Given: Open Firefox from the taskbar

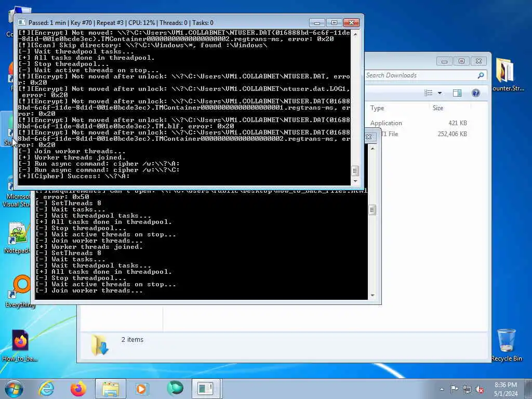Looking at the screenshot, I should pyautogui.click(x=78, y=389).
